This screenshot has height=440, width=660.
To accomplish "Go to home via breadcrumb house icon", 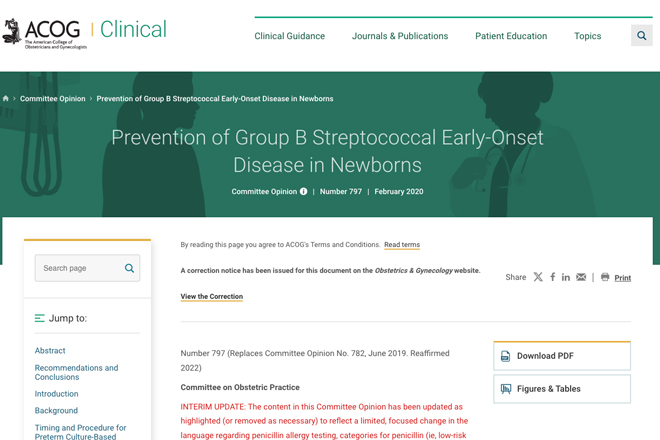I will (x=5, y=99).
